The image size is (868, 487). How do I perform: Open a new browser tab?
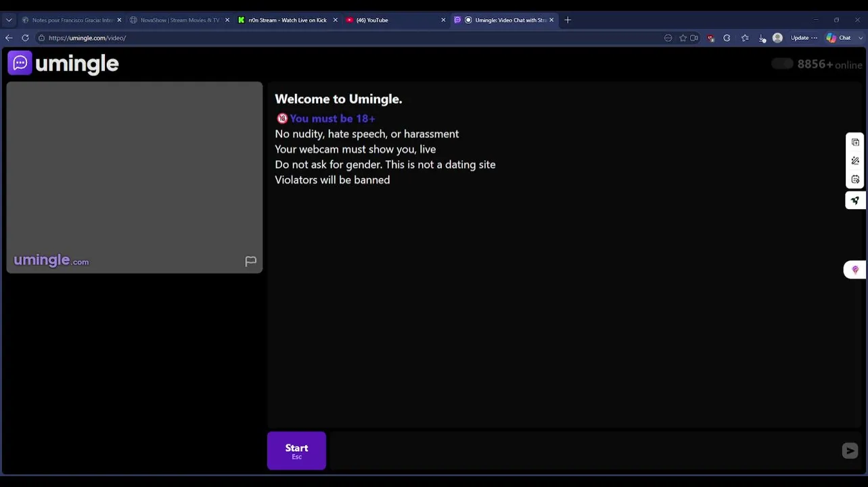pyautogui.click(x=568, y=20)
